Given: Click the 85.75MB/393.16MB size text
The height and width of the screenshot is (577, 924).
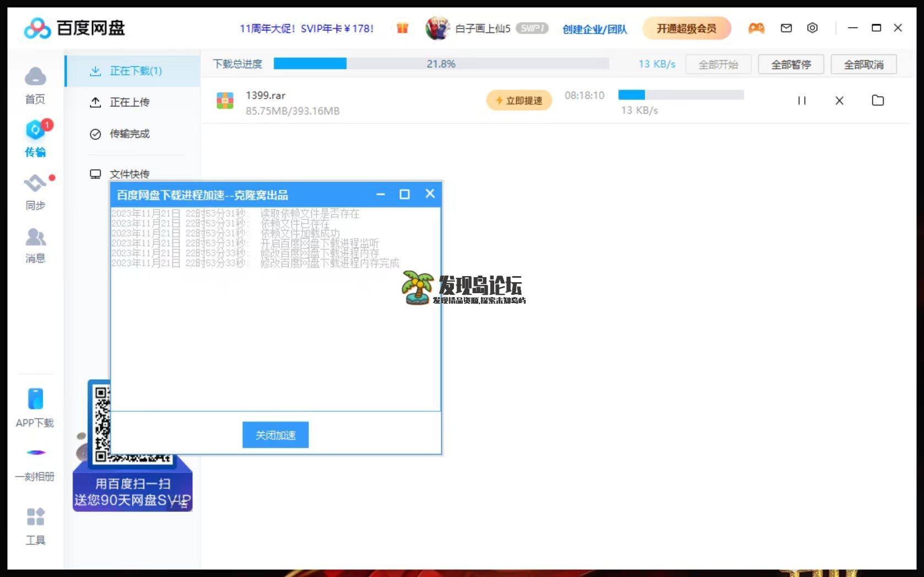Looking at the screenshot, I should tap(293, 111).
